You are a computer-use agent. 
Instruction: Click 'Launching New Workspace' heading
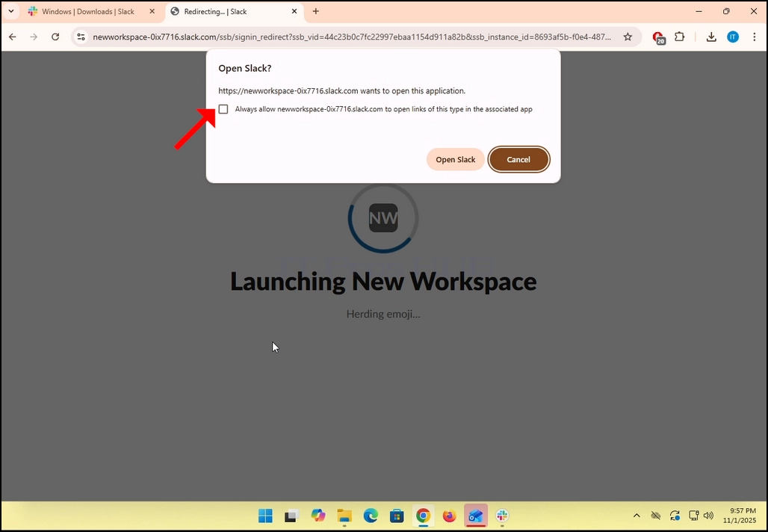point(383,281)
